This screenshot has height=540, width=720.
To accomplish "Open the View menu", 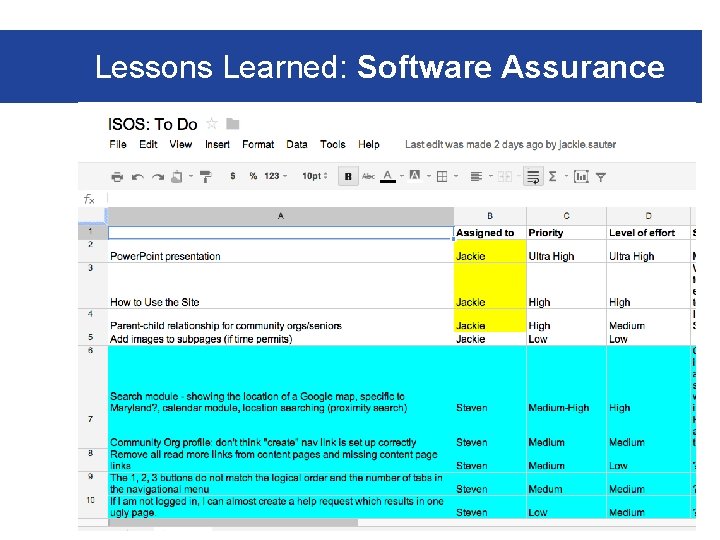I will pos(180,145).
